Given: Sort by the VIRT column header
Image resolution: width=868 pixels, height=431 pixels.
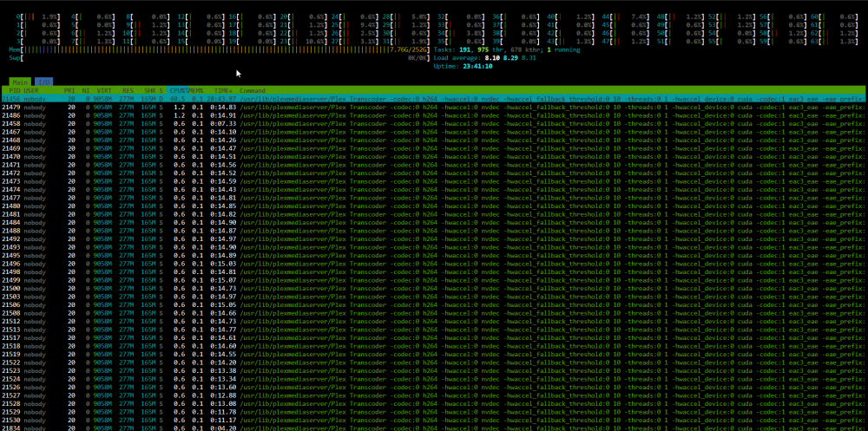Looking at the screenshot, I should coord(104,90).
